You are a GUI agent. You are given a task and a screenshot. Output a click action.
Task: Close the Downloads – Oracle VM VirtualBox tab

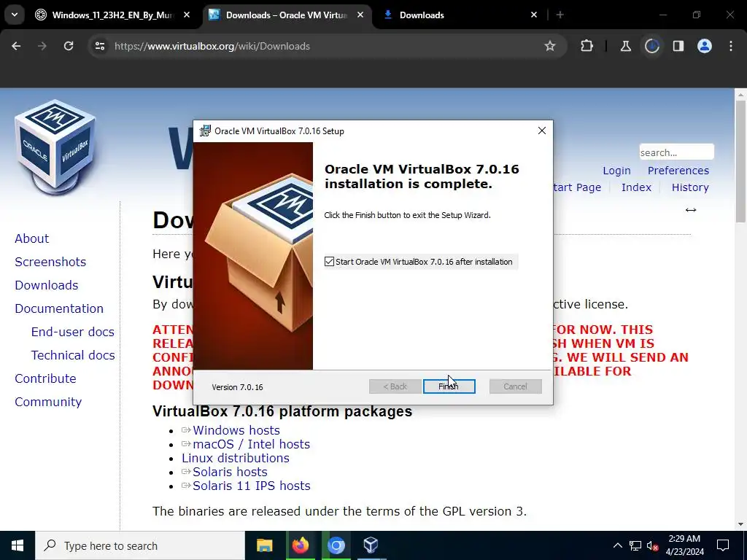point(360,15)
